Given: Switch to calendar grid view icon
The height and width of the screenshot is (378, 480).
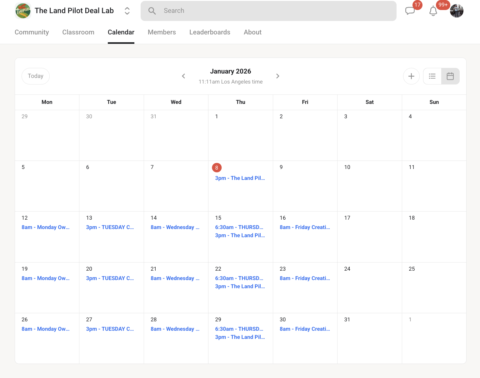Looking at the screenshot, I should click(x=450, y=76).
